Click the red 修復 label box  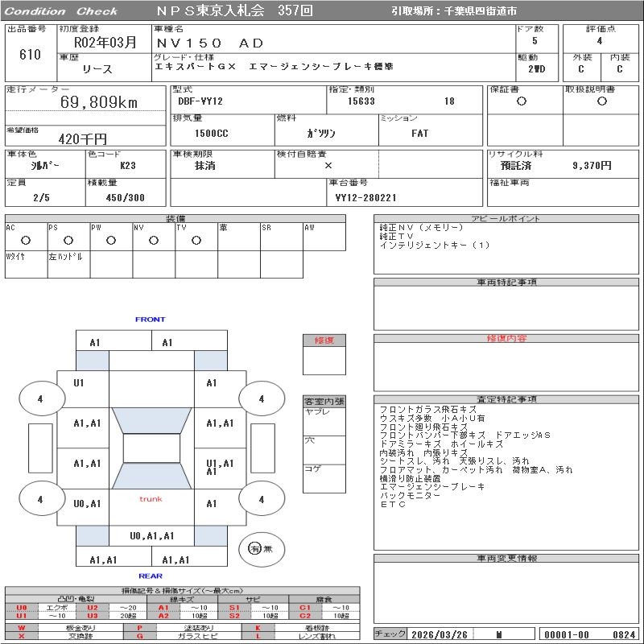tap(324, 341)
